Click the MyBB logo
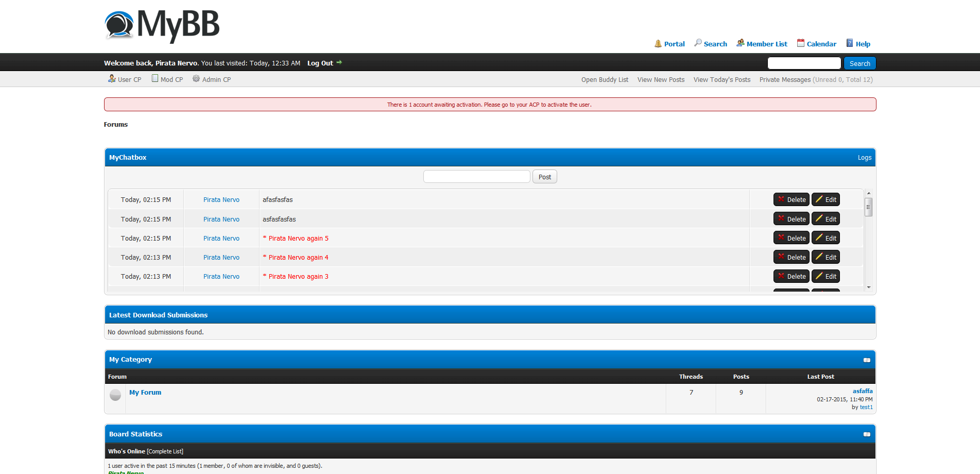 [162, 25]
